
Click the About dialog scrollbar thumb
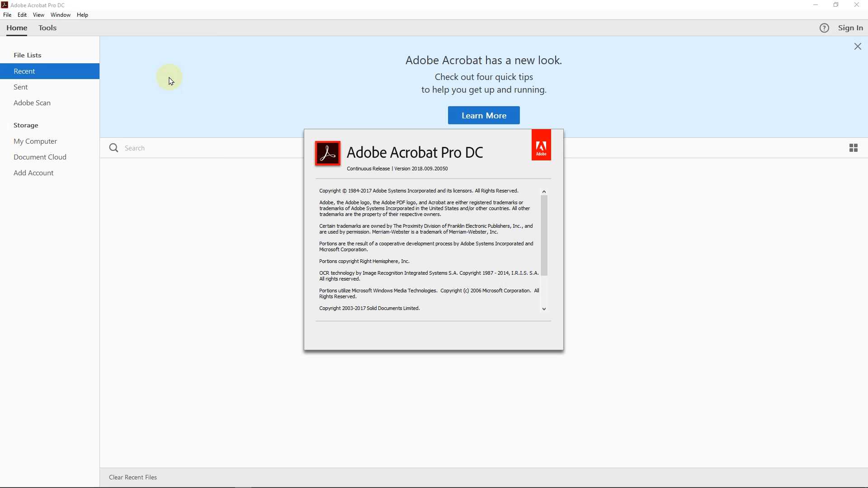coord(544,235)
